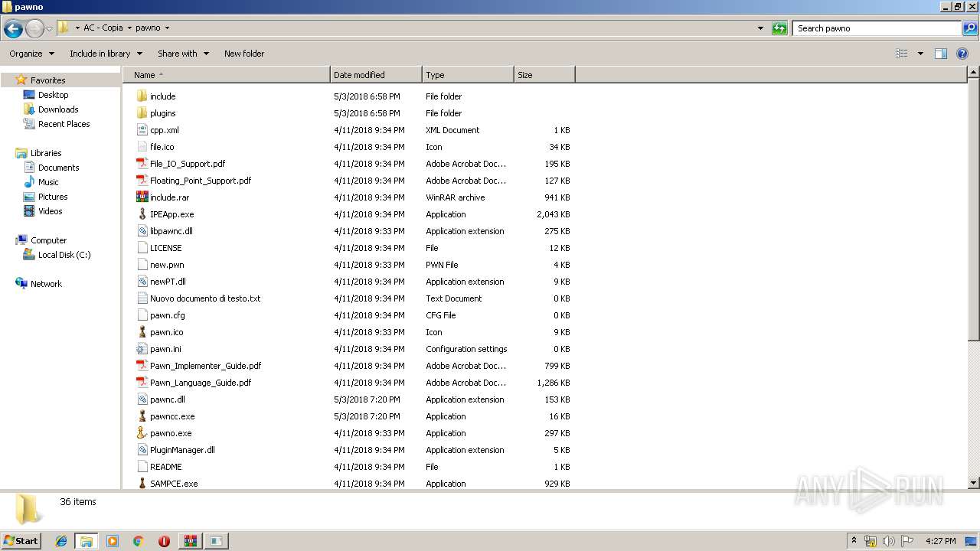Select Favorites in the navigation pane
Screen dimensions: 980x551
point(47,80)
